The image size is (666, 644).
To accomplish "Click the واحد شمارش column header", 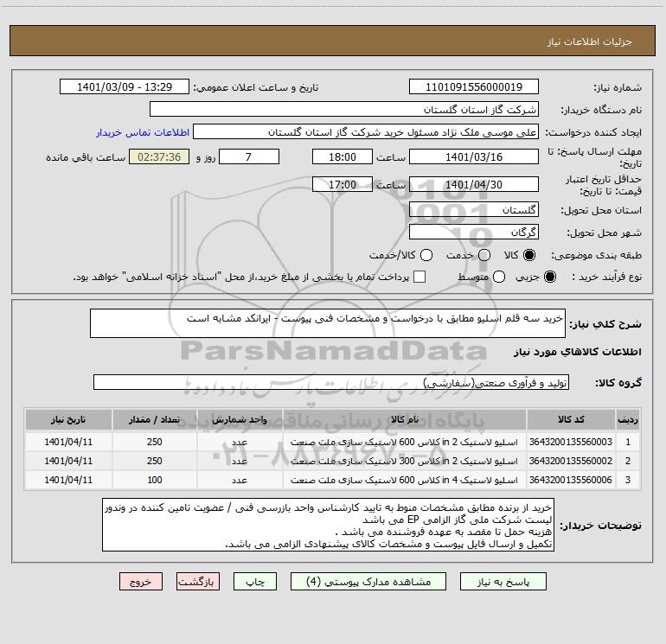I will 240,420.
